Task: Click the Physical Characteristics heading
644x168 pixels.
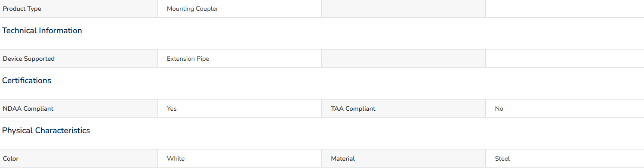Action: click(46, 131)
